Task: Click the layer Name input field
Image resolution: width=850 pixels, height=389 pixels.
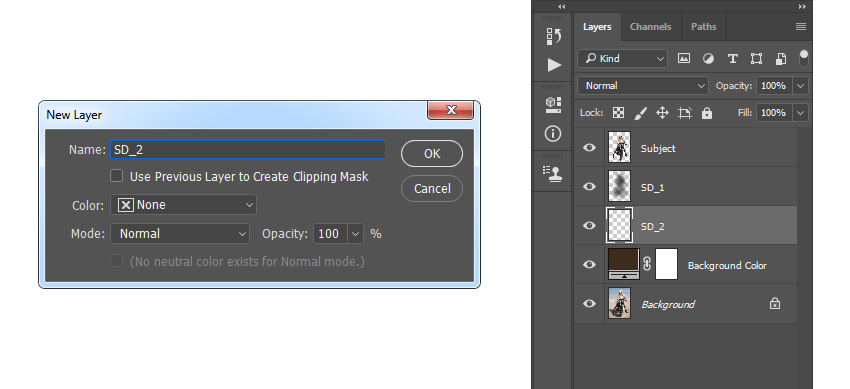Action: pos(248,150)
